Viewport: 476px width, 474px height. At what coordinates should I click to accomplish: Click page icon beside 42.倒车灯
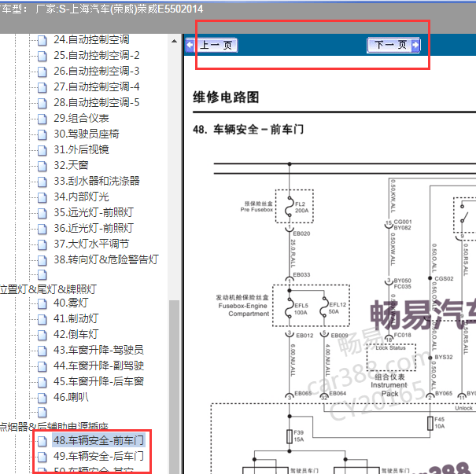pyautogui.click(x=42, y=336)
